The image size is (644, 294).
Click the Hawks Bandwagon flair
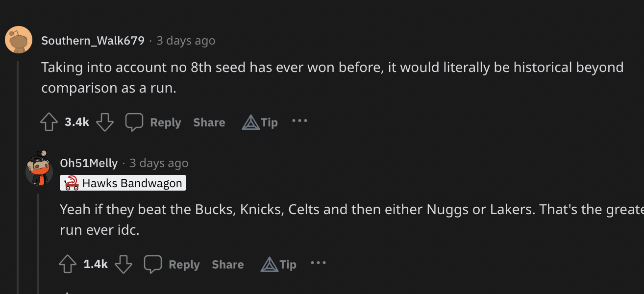(123, 183)
